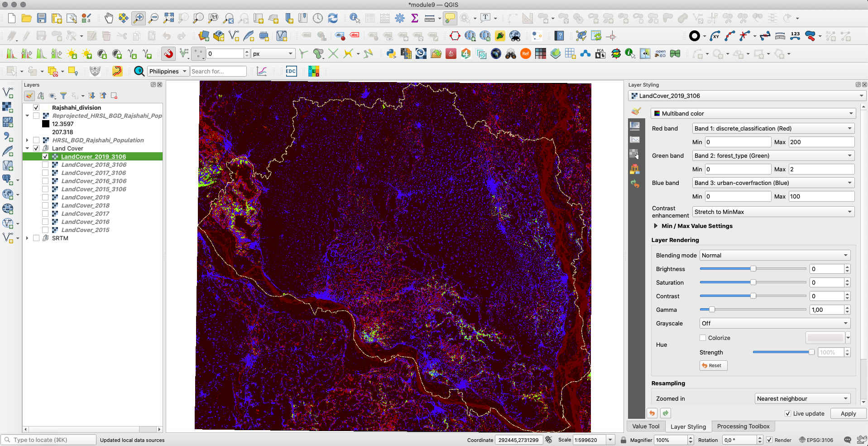Open the Grayscale dropdown
The width and height of the screenshot is (868, 446).
point(775,323)
